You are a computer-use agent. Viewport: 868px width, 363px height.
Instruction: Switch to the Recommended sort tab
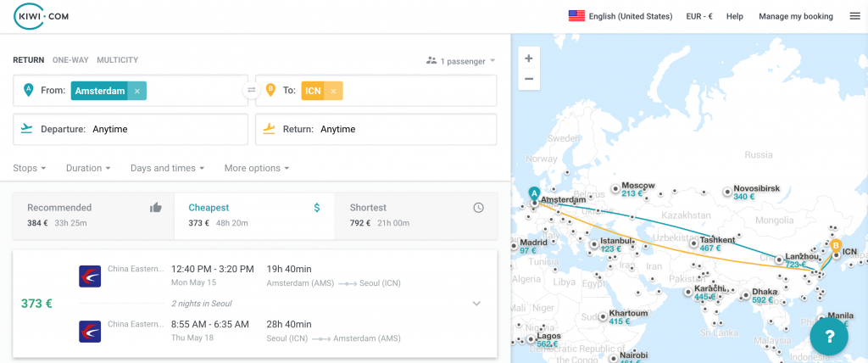coord(93,215)
